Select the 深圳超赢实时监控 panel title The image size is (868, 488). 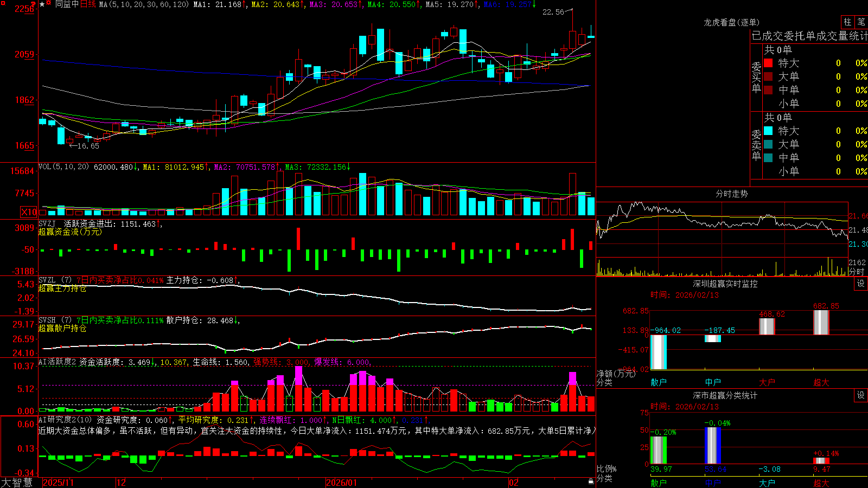(725, 284)
